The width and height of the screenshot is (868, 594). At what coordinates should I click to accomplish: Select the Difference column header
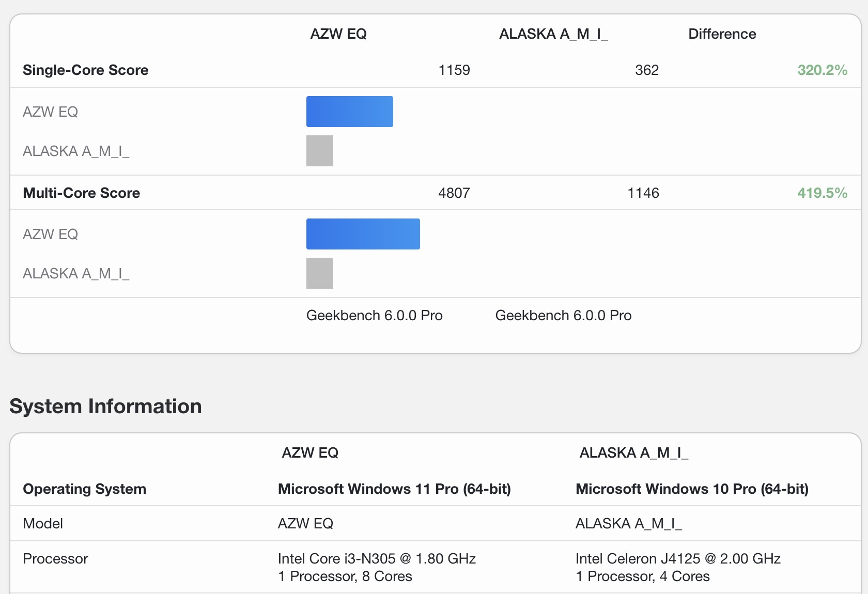click(x=722, y=34)
